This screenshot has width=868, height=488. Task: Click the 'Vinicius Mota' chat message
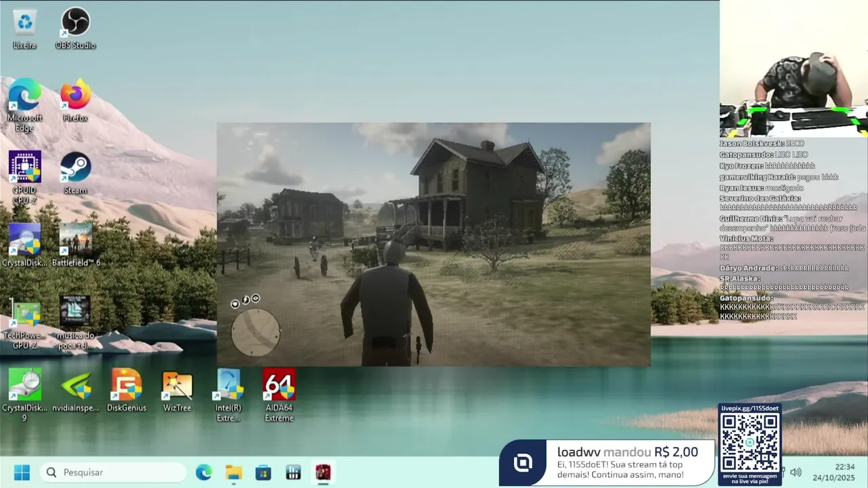(x=792, y=248)
